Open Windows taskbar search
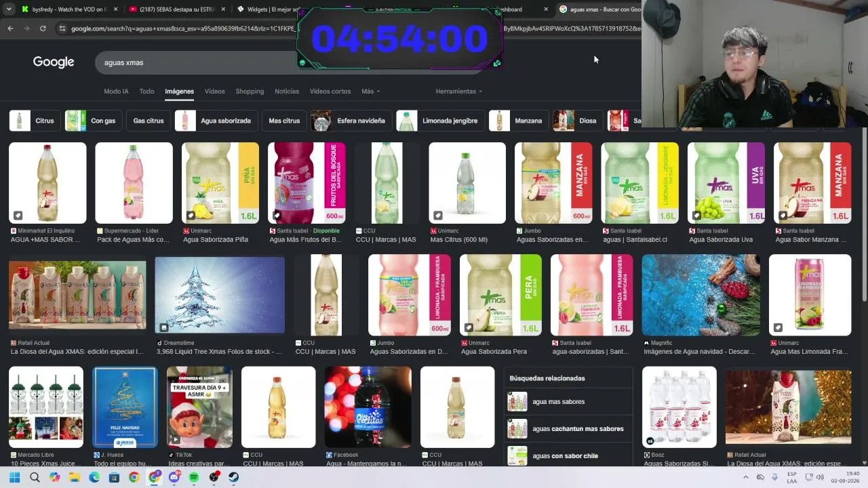Screen dimensions: 868x488 pyautogui.click(x=35, y=477)
